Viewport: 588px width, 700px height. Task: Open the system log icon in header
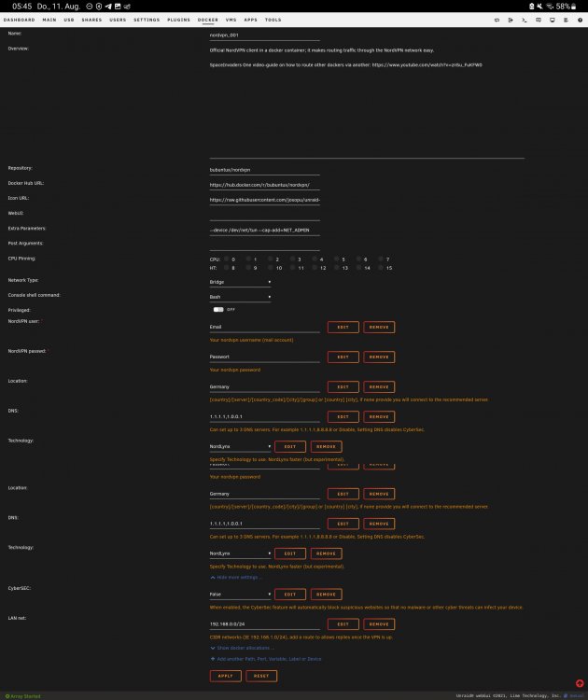coord(566,21)
